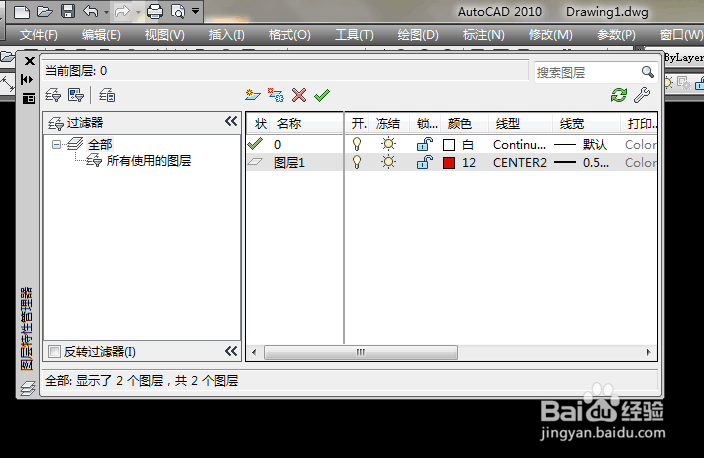
Task: Open the 修改(M) menu
Action: pos(550,35)
